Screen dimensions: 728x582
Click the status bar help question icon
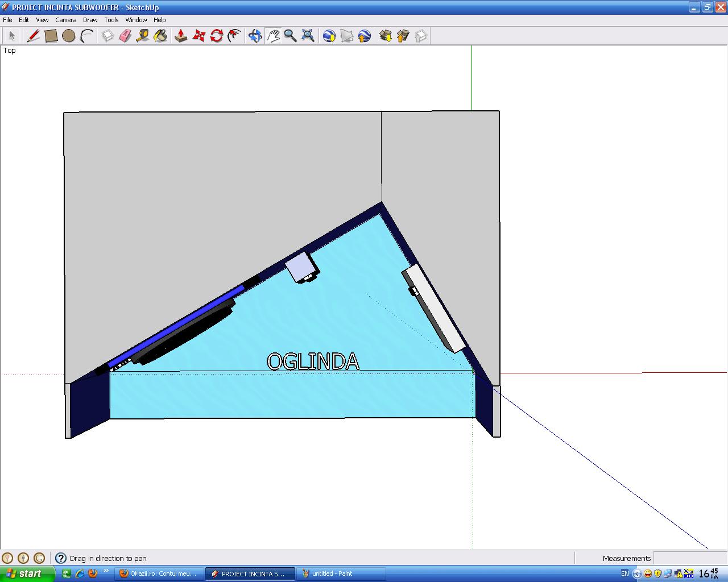point(61,558)
